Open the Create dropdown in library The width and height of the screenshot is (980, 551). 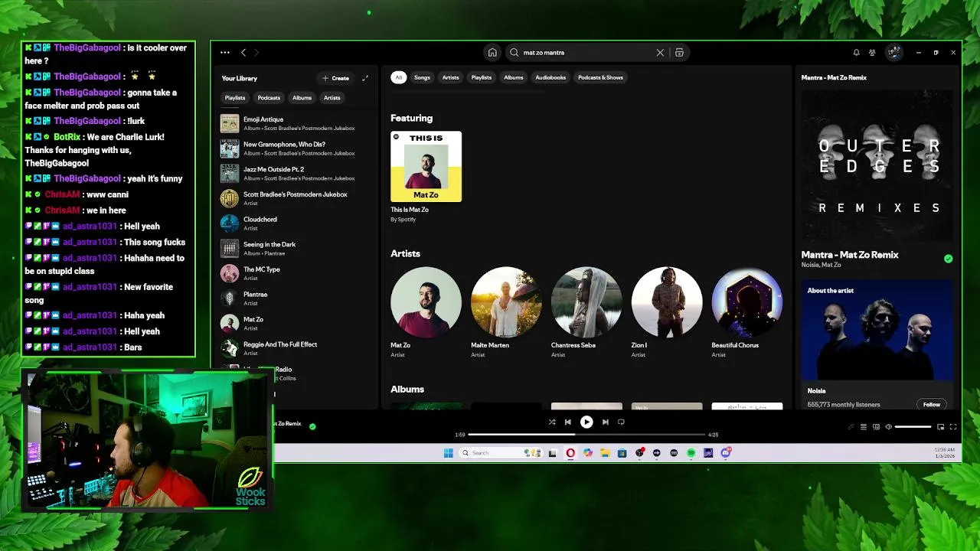coord(335,78)
